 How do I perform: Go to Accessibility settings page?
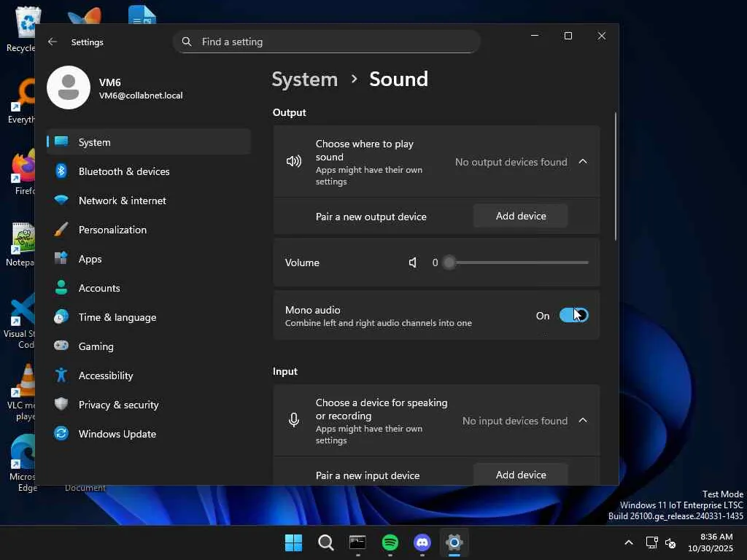point(106,376)
